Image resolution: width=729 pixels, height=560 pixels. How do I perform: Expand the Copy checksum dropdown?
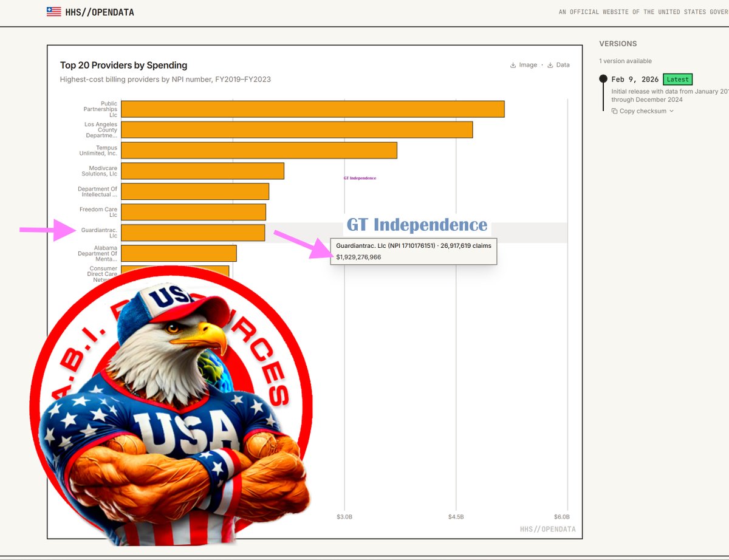pos(642,111)
